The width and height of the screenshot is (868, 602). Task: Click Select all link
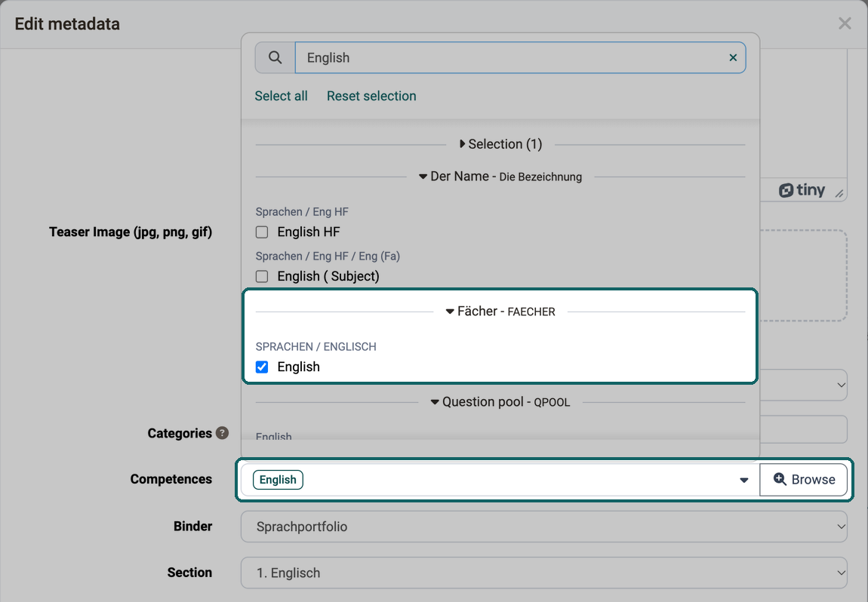coord(282,96)
